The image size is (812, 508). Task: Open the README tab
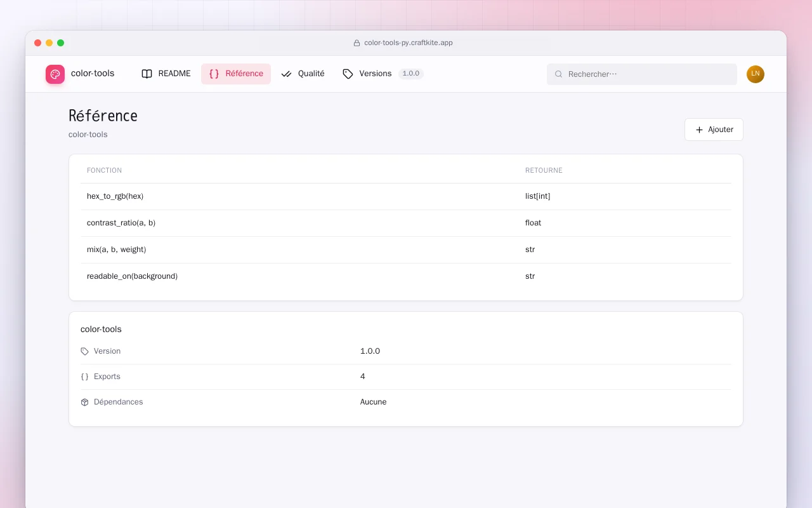(x=166, y=74)
